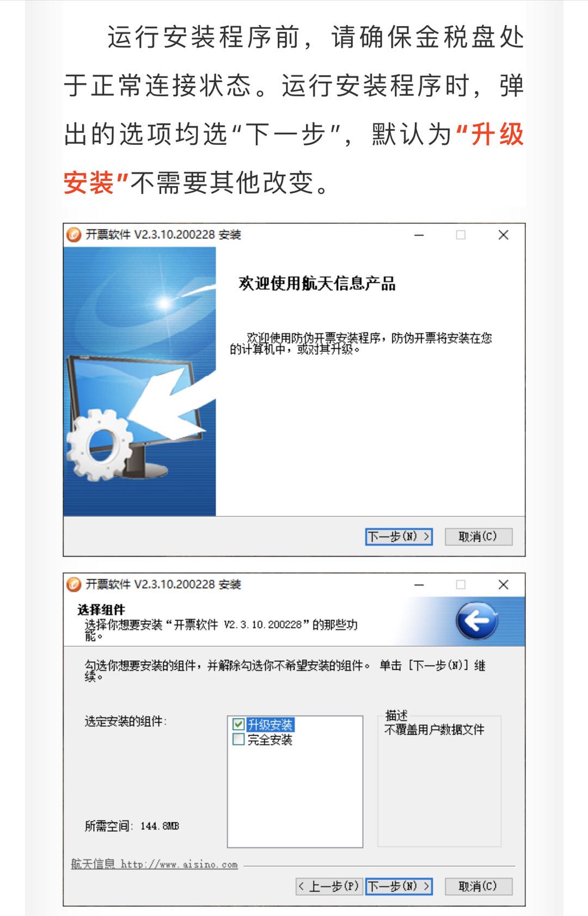Click 下一步(N) in the 选择组件 dialog
The image size is (588, 916).
click(399, 887)
